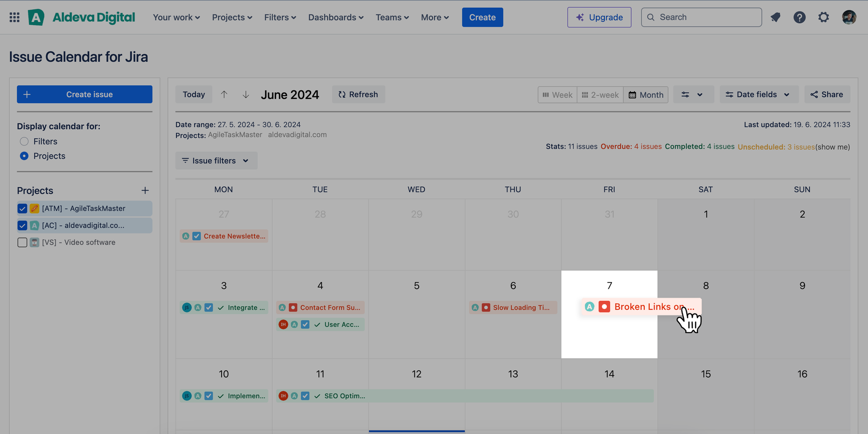Open the help question mark icon
This screenshot has height=434, width=868.
click(x=800, y=17)
